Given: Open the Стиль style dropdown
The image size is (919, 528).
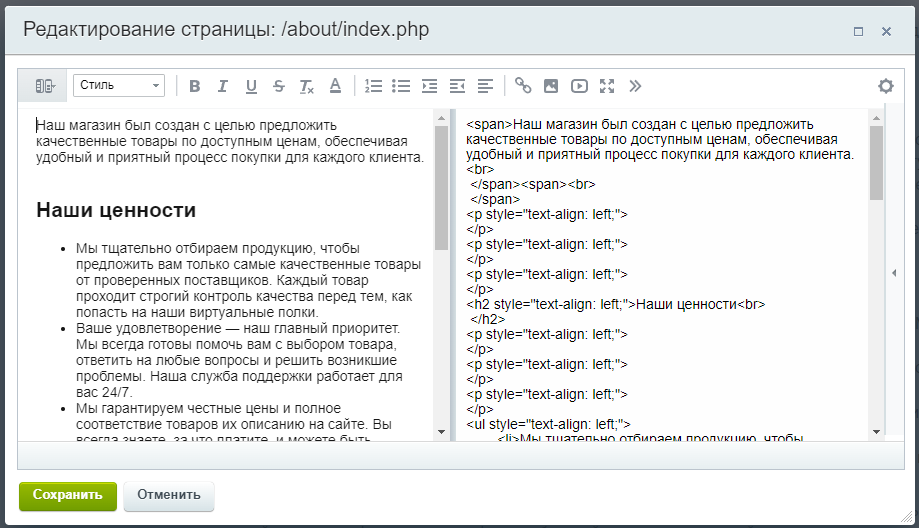Looking at the screenshot, I should click(x=119, y=86).
